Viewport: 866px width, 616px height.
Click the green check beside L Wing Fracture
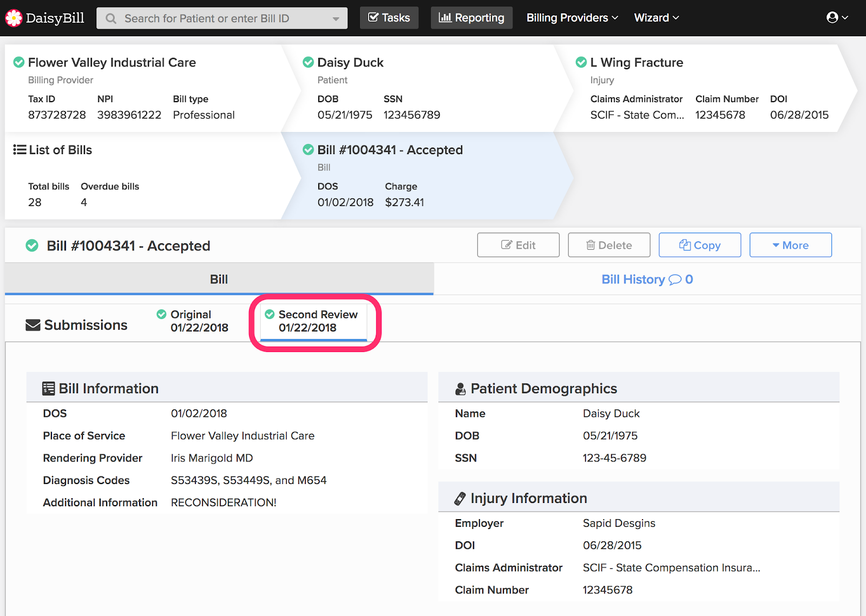coord(581,62)
